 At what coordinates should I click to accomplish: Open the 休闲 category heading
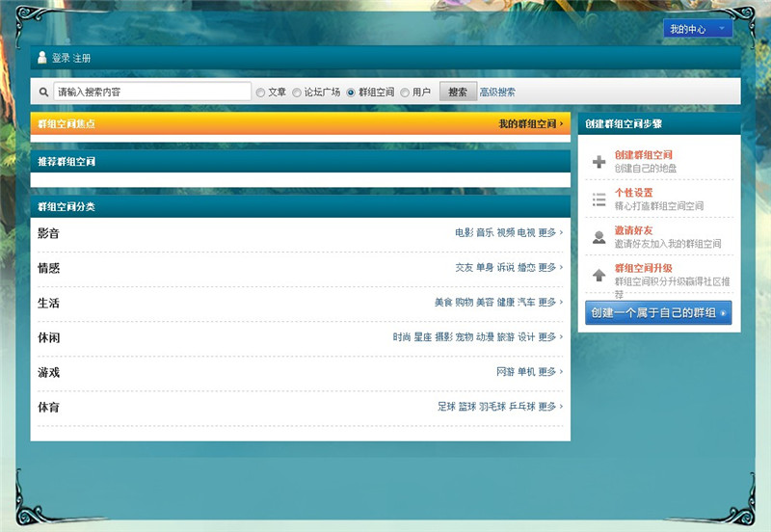49,337
